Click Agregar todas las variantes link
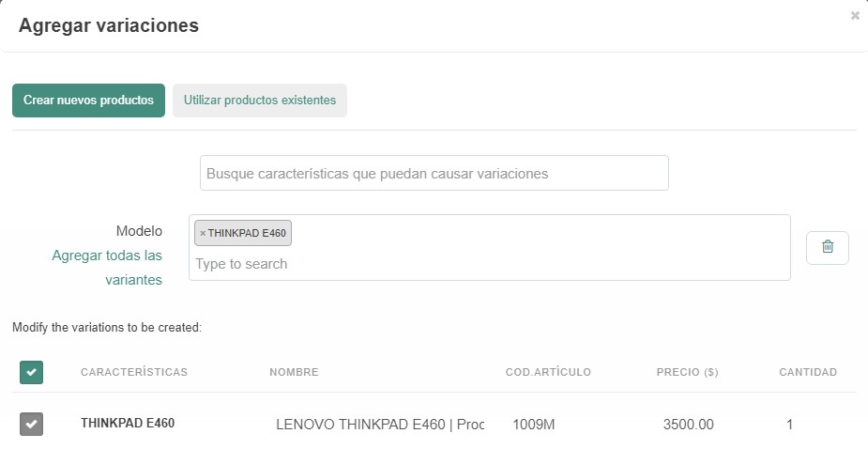868x449 pixels. [x=107, y=268]
